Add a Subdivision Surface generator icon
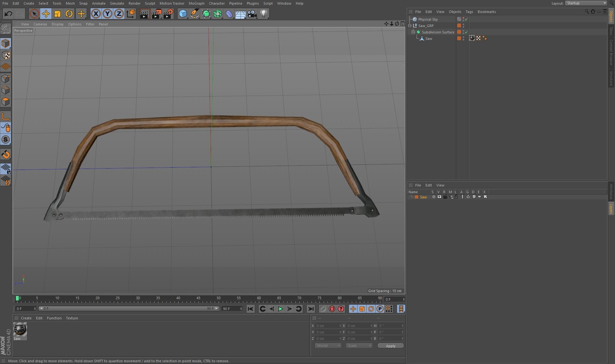Screen dimensions: 615x364 click(206, 14)
